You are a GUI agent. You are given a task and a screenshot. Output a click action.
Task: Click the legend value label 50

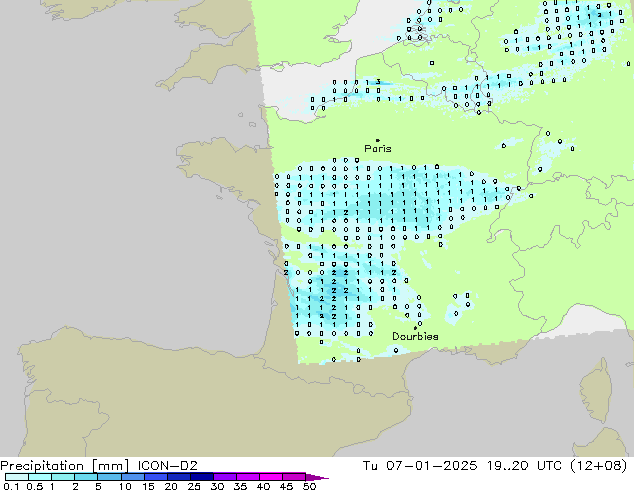pyautogui.click(x=309, y=486)
